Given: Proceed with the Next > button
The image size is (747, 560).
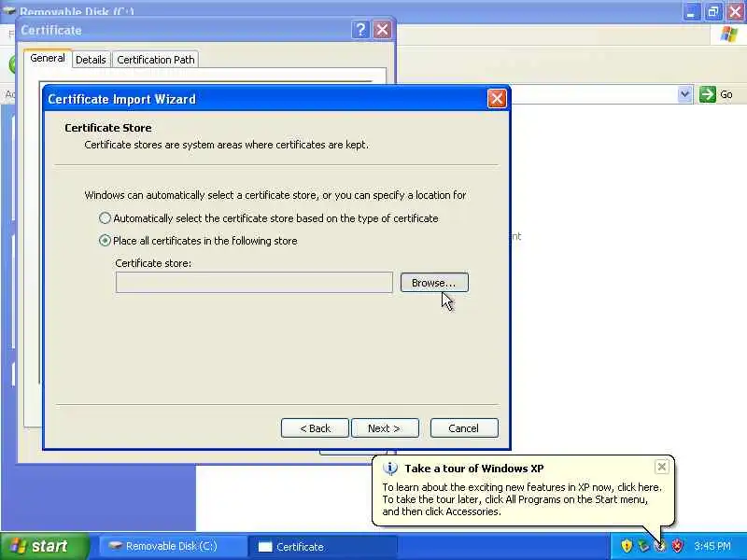Looking at the screenshot, I should 385,428.
